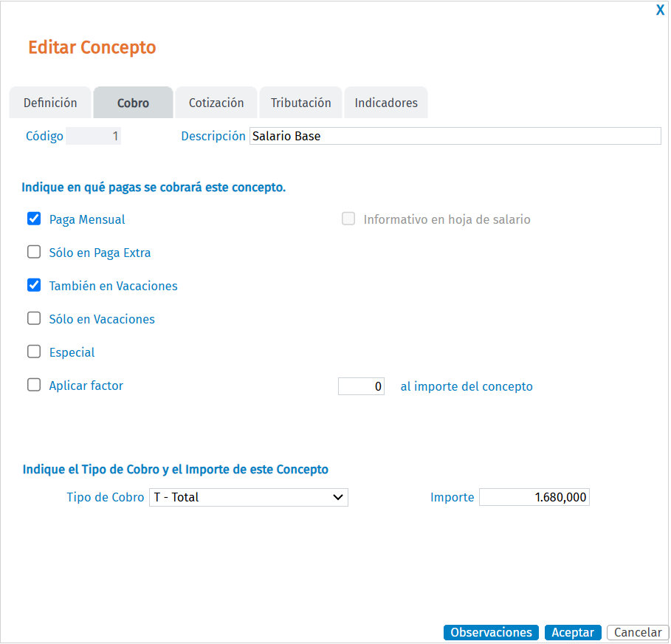
Task: Tick the Sólo en Vacaciones checkbox
Action: coord(34,319)
